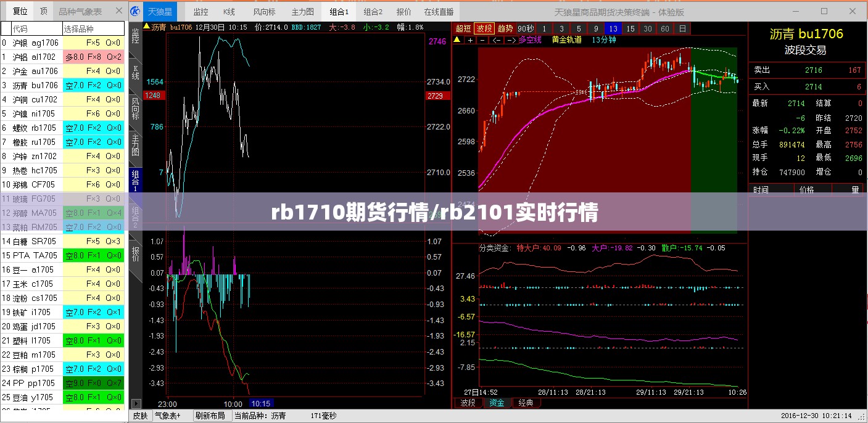Choose the 3 minute period
The height and width of the screenshot is (423, 868).
[561, 28]
